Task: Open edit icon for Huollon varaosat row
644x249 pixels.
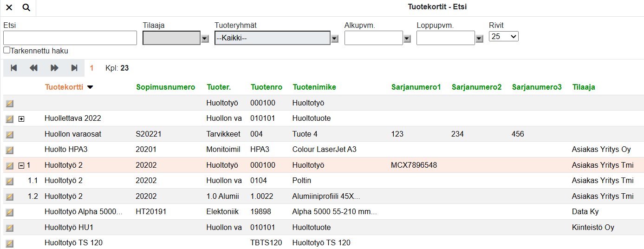Action: (10, 135)
